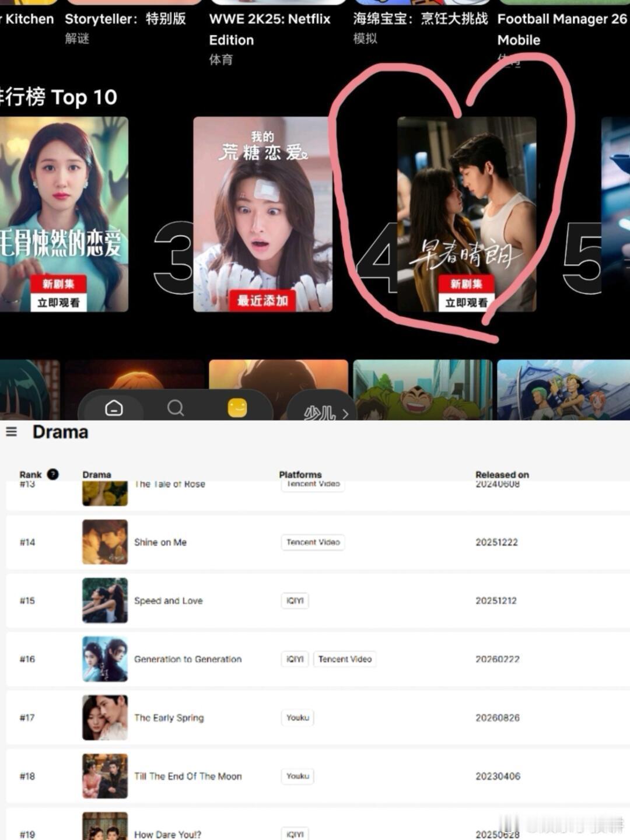630x840 pixels.
Task: Open the Speed and Love title
Action: pyautogui.click(x=169, y=600)
